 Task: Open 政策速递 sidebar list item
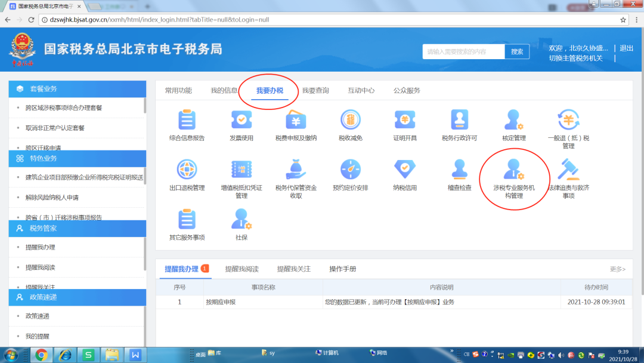[38, 316]
